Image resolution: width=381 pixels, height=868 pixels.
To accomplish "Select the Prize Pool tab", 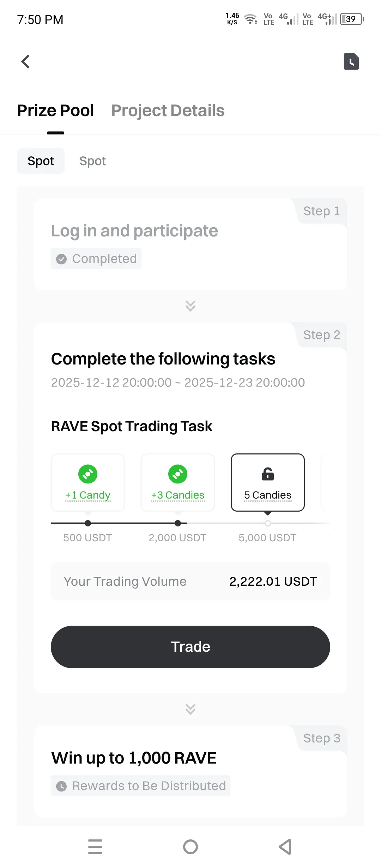I will pos(55,110).
